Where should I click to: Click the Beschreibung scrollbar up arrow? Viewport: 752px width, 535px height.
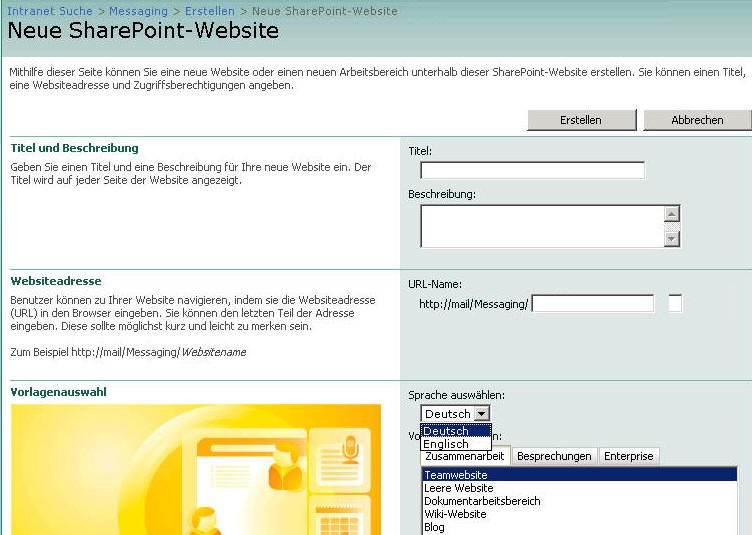(x=672, y=214)
